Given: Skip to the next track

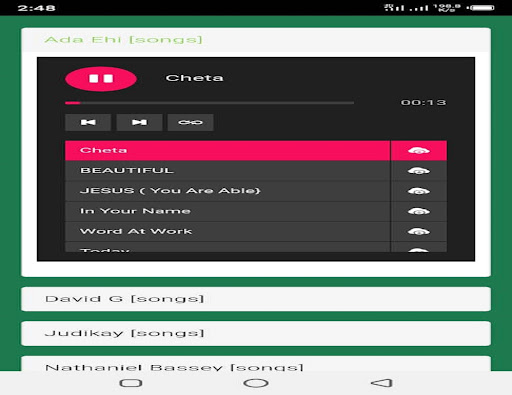Looking at the screenshot, I should (x=139, y=122).
